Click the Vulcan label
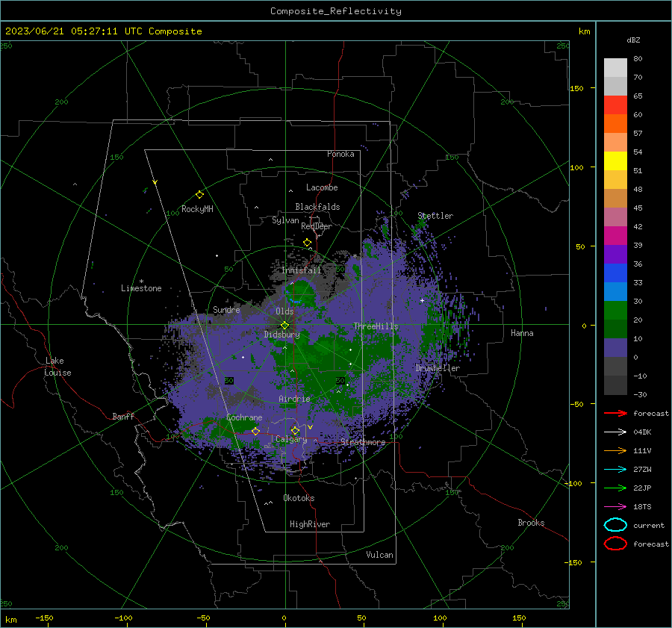672x628 pixels. click(x=380, y=555)
